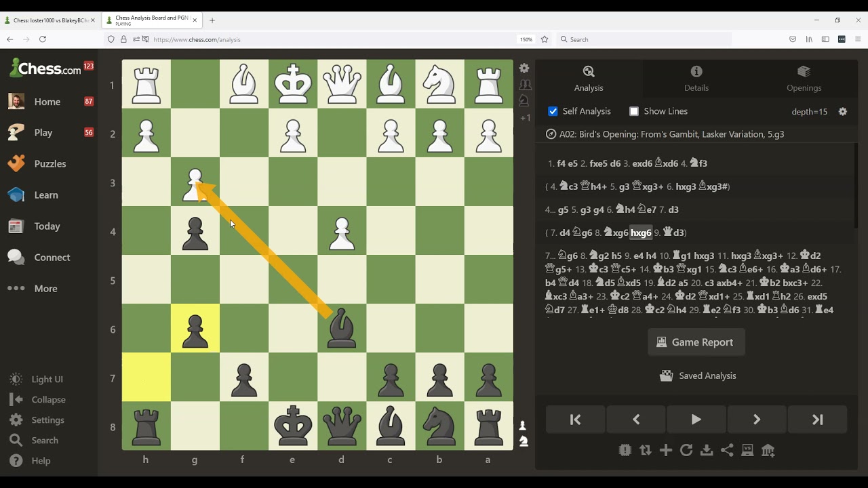
Task: Click the Firefox search input field
Action: tap(644, 39)
